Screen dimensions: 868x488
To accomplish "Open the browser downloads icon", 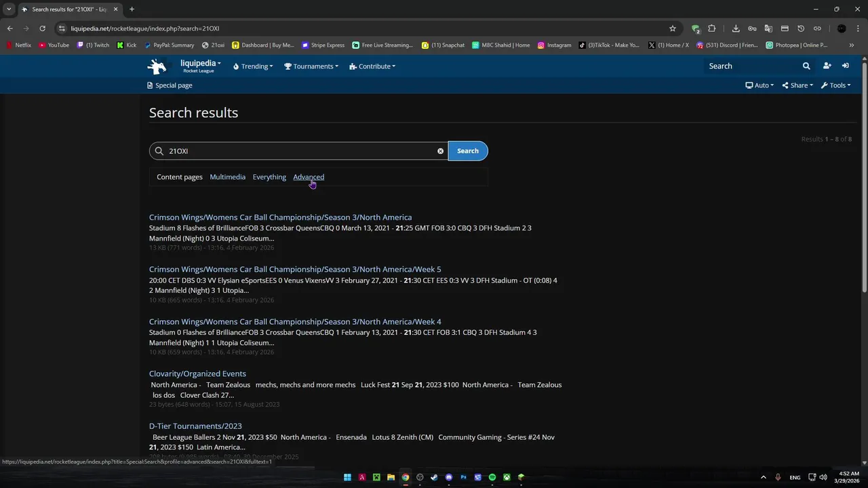I will (x=736, y=28).
